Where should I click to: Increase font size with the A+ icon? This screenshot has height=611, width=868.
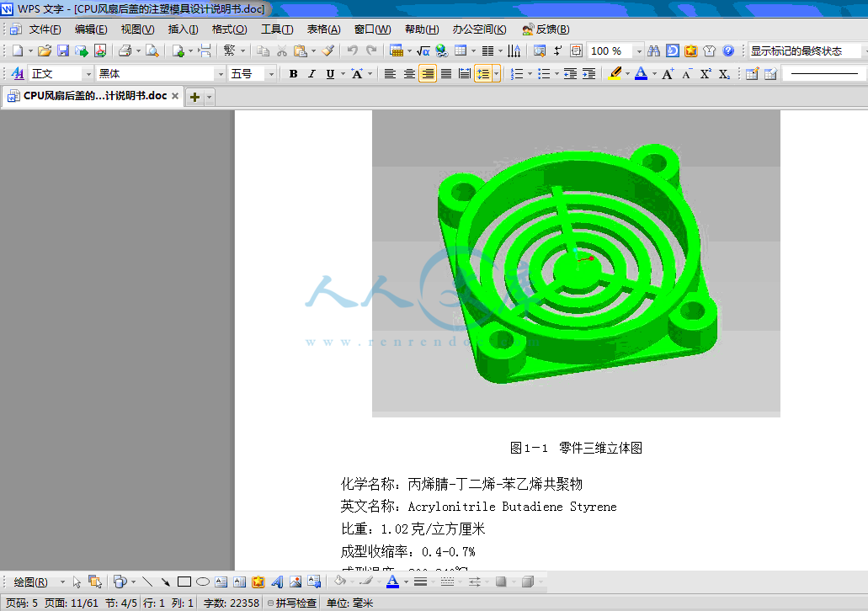click(x=668, y=73)
